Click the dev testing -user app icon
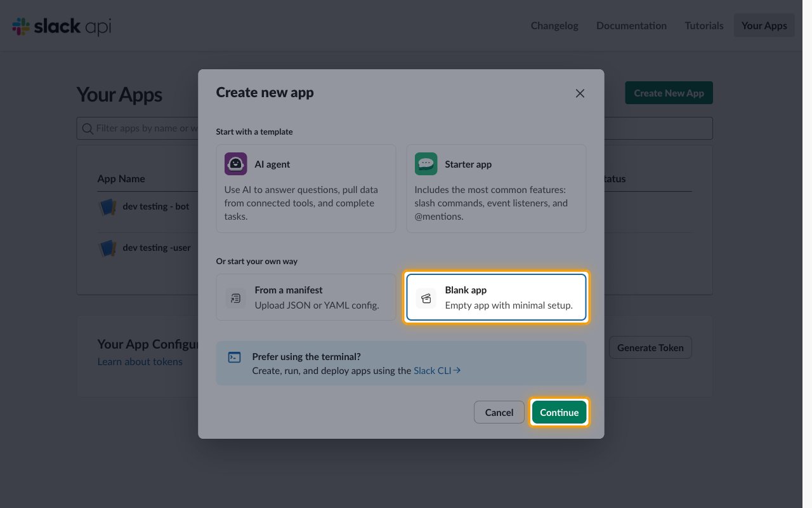 (x=108, y=248)
